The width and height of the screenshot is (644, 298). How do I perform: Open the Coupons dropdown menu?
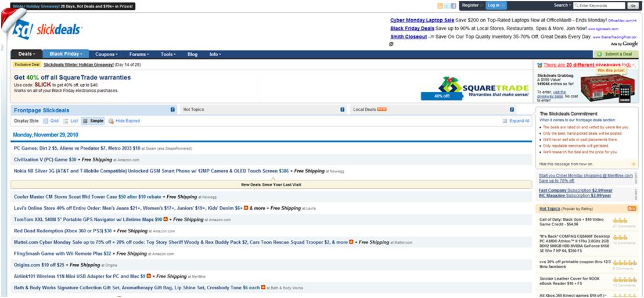click(x=106, y=54)
